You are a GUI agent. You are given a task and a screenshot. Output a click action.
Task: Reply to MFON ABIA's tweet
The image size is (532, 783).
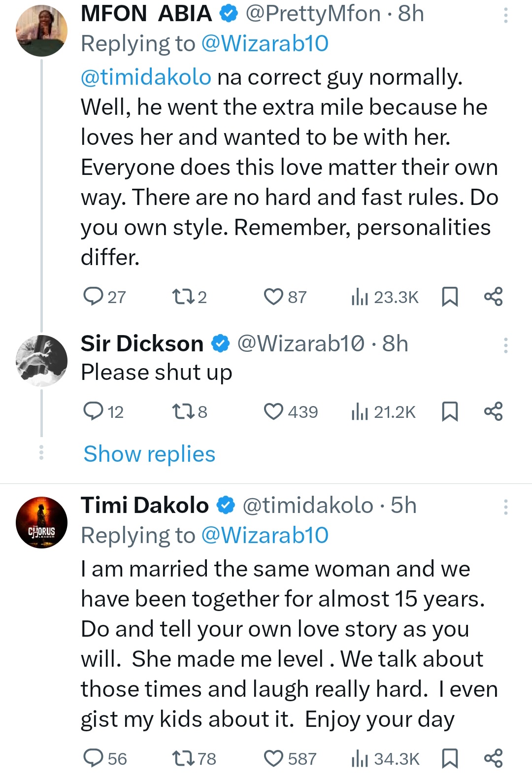pyautogui.click(x=93, y=297)
